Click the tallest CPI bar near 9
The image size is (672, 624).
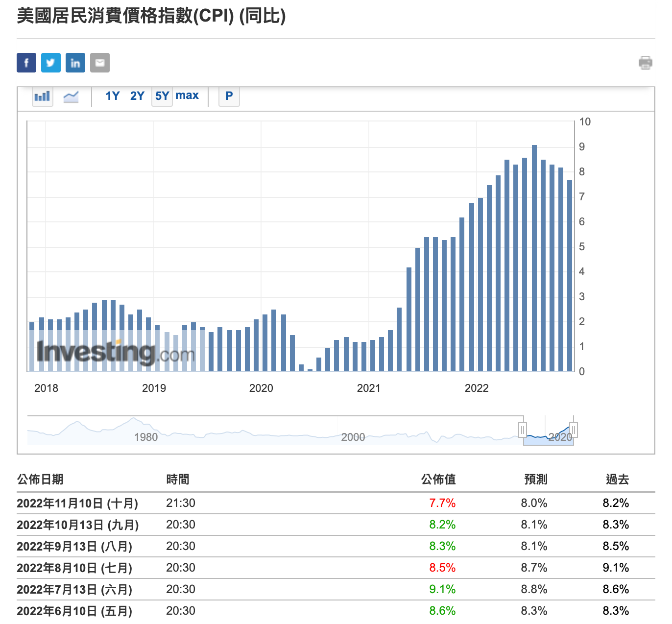click(534, 258)
